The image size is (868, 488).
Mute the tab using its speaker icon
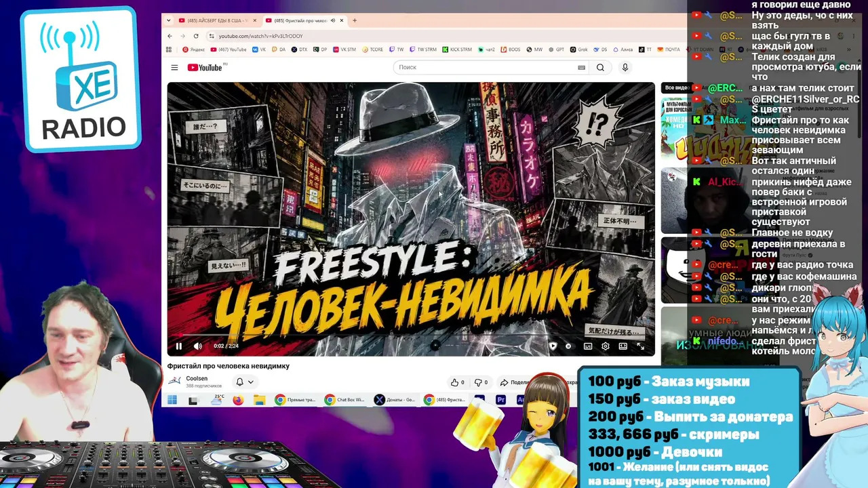332,20
